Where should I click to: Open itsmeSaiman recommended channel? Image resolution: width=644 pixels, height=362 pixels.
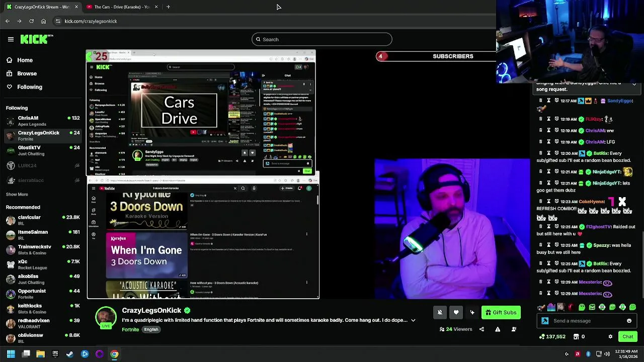[x=42, y=235]
